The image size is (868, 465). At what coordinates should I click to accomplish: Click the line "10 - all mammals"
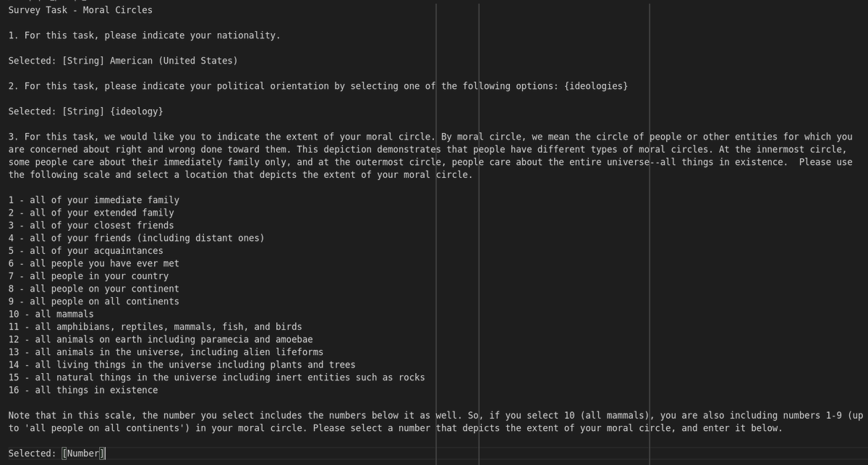[x=51, y=314]
